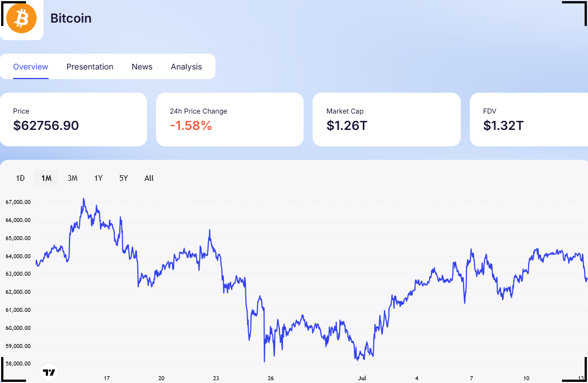Click the 23 date axis label
588x383 pixels.
point(216,378)
